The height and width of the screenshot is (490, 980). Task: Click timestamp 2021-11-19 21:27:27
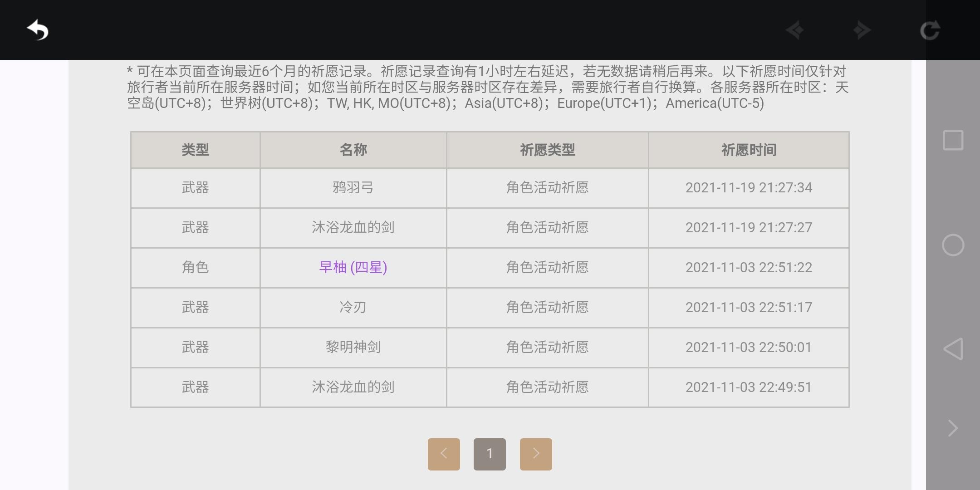[749, 227]
